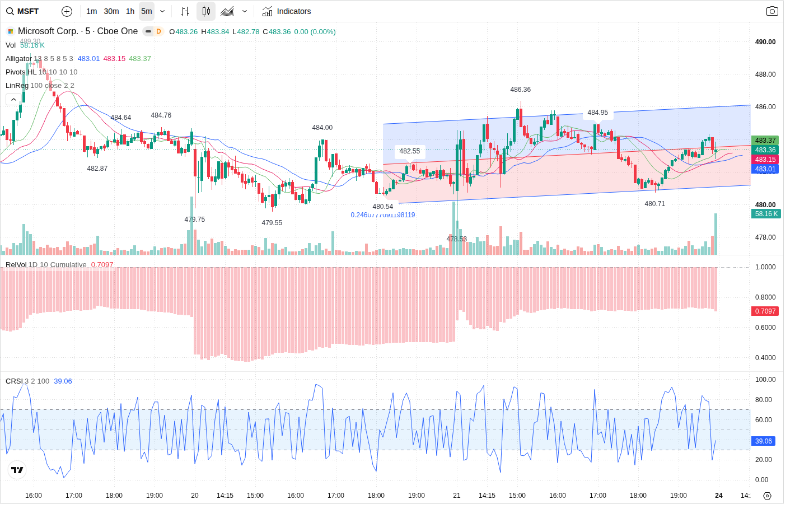This screenshot has height=532, width=795.
Task: Open the Indicators menu
Action: (x=287, y=11)
